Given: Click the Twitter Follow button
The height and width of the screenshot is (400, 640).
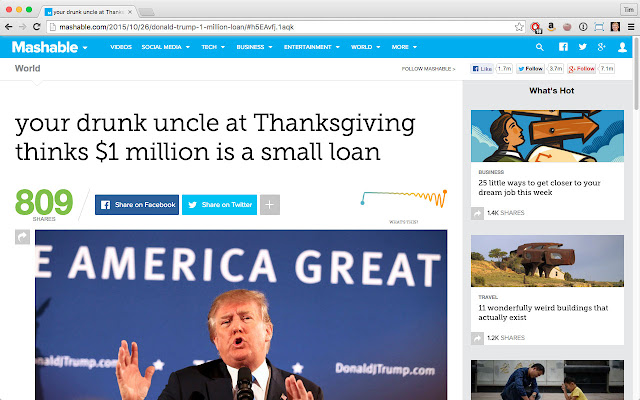Looking at the screenshot, I should tap(530, 69).
